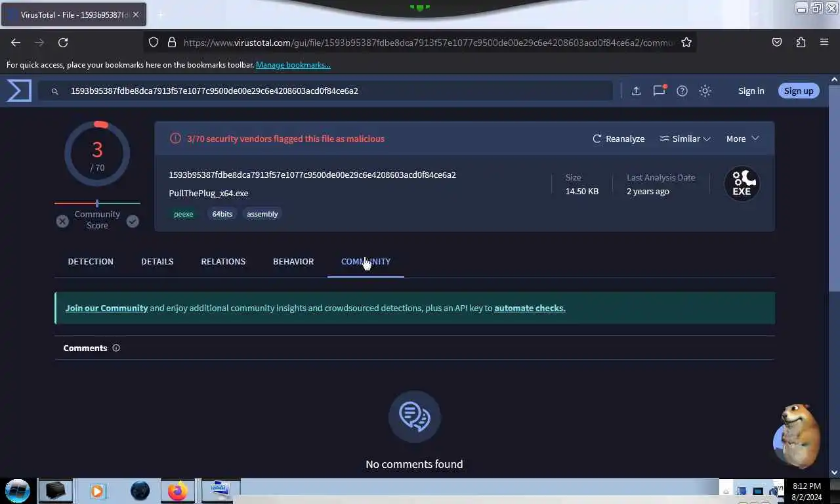Click the peexe tag
840x504 pixels.
[184, 214]
